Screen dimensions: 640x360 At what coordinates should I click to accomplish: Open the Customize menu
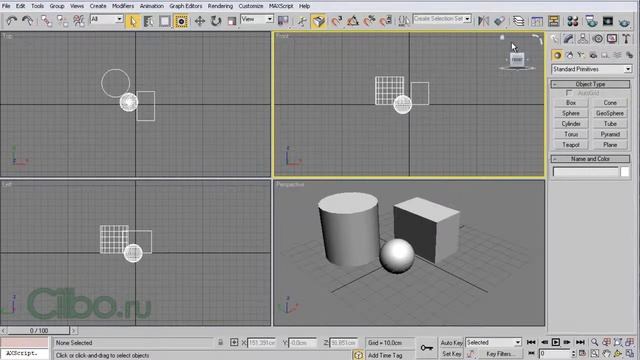[x=251, y=6]
